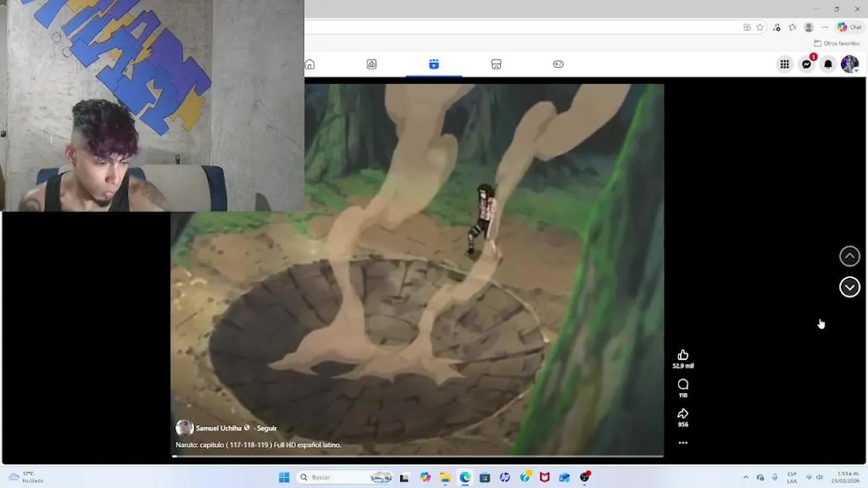Seek using the reel progress bar
This screenshot has height=488, width=868.
coord(417,456)
